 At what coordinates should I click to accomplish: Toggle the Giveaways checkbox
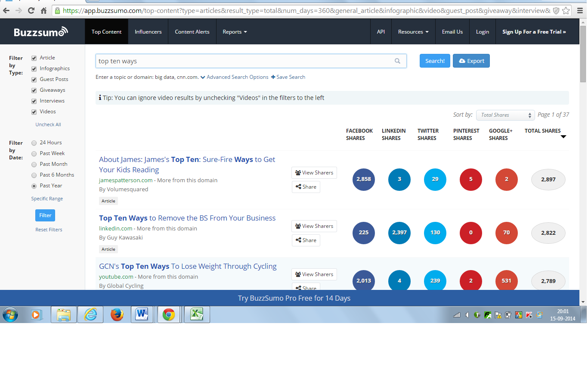pyautogui.click(x=34, y=90)
